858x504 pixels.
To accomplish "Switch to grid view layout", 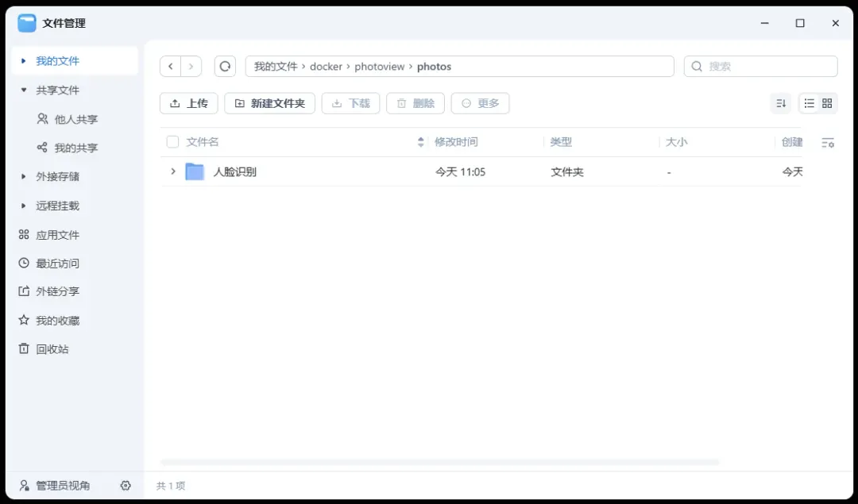I will pyautogui.click(x=827, y=103).
